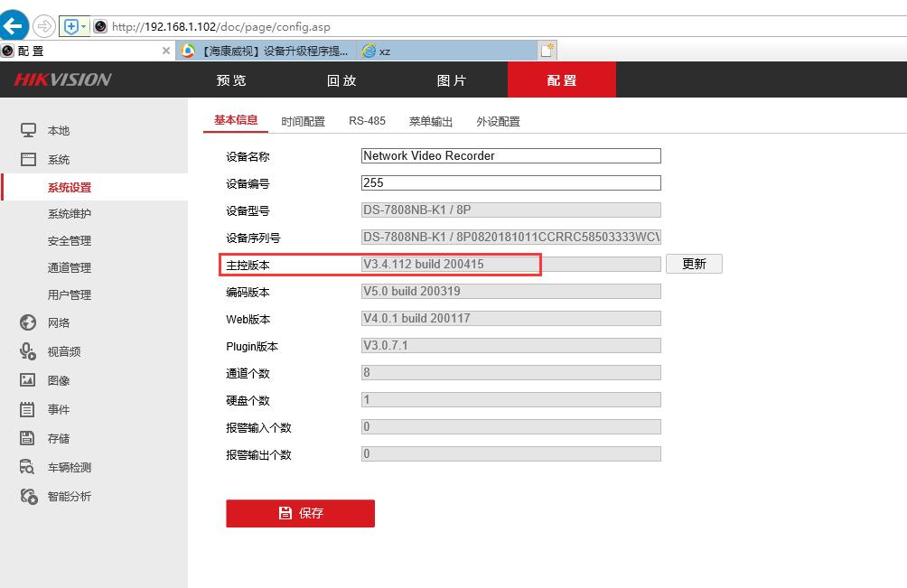Click the 更新 update button
Viewport: 907px width, 588px height.
click(x=694, y=264)
